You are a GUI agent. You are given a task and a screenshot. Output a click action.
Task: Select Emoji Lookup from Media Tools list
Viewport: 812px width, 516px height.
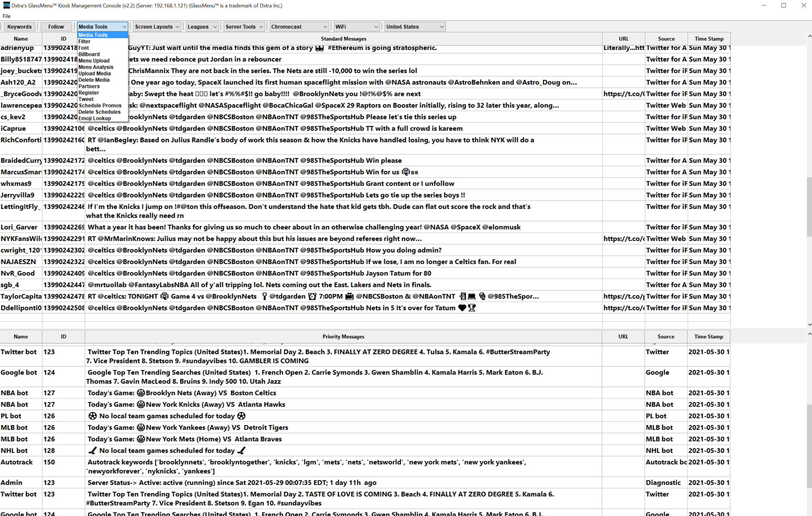click(x=95, y=118)
